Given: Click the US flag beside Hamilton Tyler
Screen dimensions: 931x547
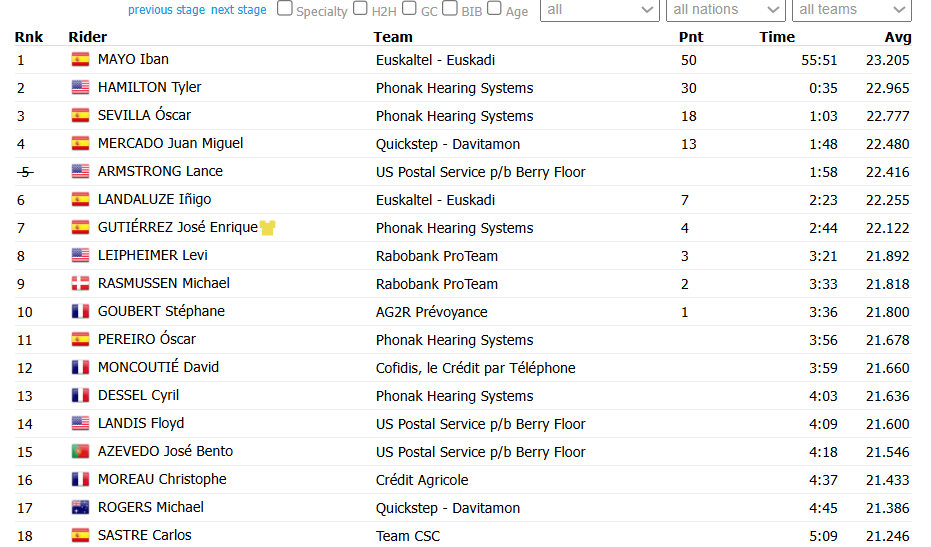Looking at the screenshot, I should (x=80, y=88).
